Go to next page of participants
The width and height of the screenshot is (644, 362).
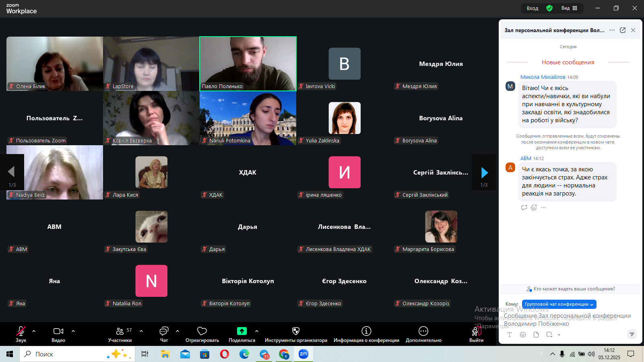point(484,173)
